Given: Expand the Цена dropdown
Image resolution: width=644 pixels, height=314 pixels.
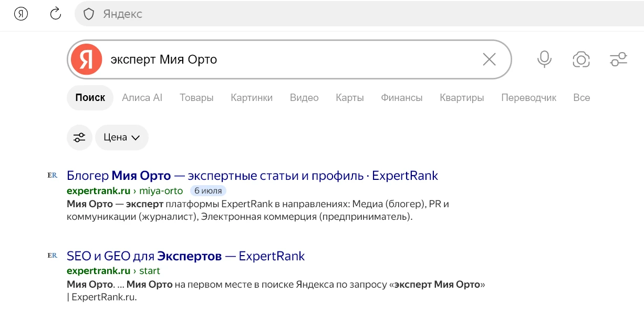Looking at the screenshot, I should (122, 137).
